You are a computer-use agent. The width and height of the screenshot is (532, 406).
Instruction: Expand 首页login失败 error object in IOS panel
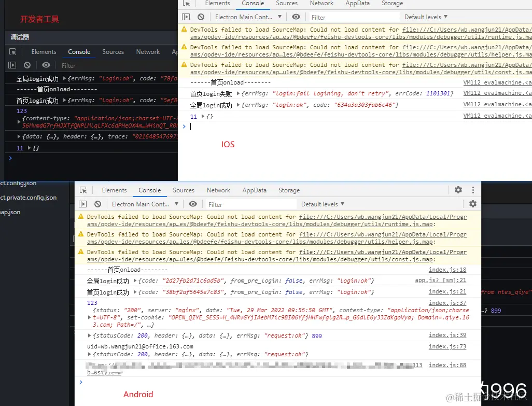click(x=238, y=93)
